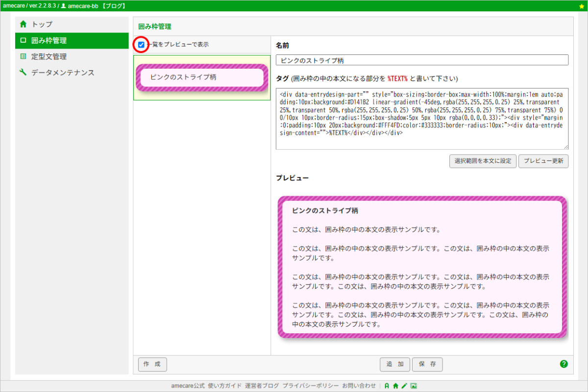The width and height of the screenshot is (588, 392).
Task: Click the yellow star icon in header
Action: tap(581, 6)
